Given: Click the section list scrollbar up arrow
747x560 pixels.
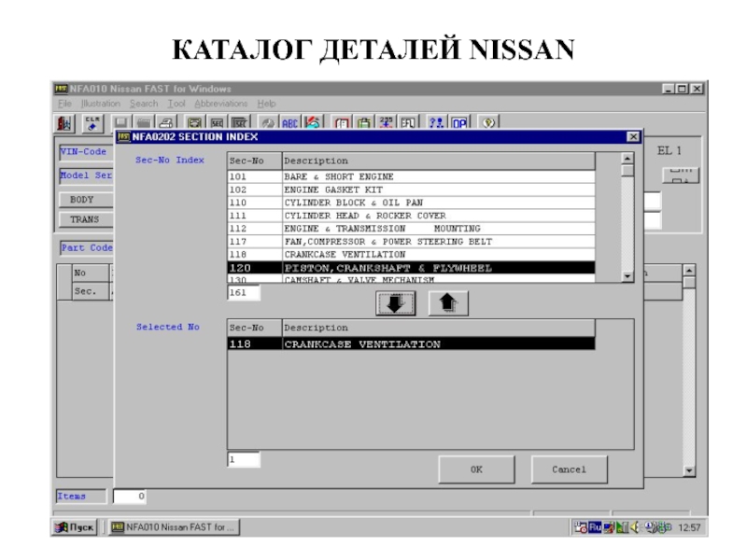Looking at the screenshot, I should 627,158.
